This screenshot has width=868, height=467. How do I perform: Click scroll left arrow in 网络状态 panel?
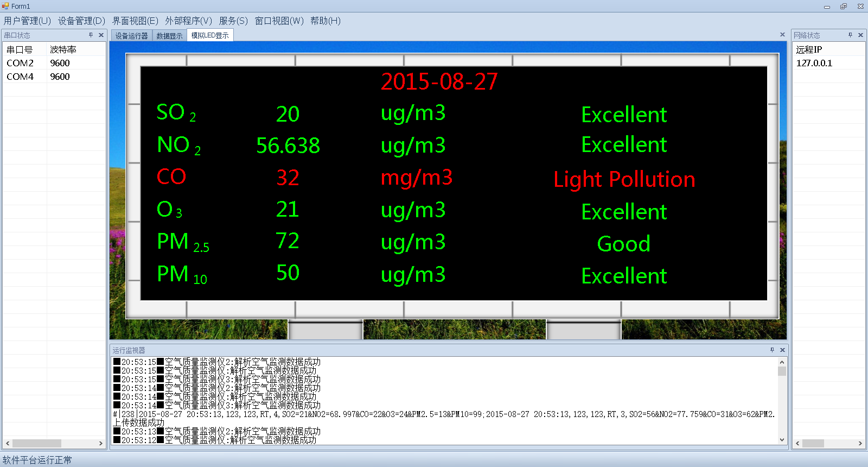click(797, 443)
